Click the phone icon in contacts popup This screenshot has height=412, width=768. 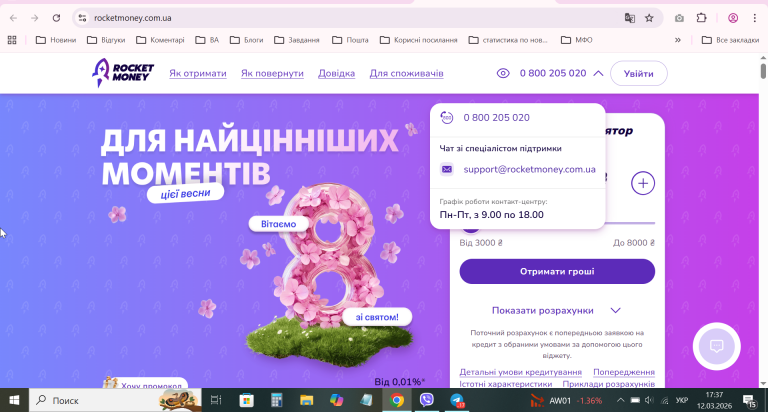pyautogui.click(x=447, y=118)
